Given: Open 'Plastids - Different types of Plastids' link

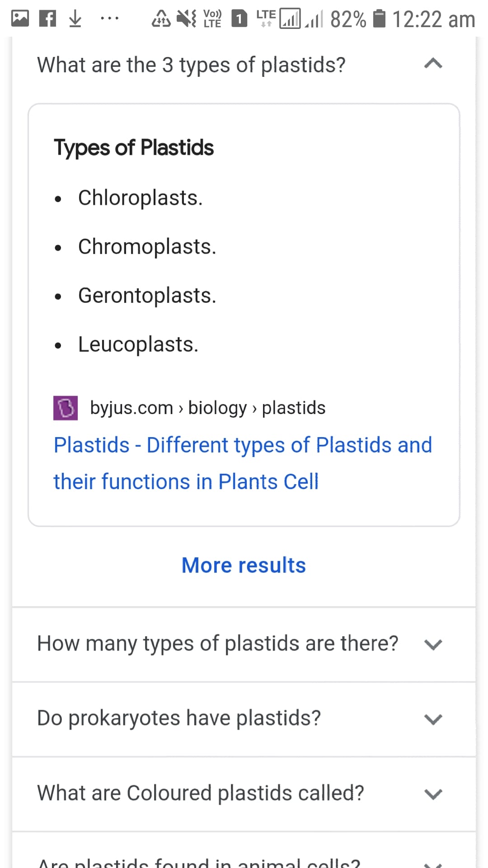Looking at the screenshot, I should (243, 463).
